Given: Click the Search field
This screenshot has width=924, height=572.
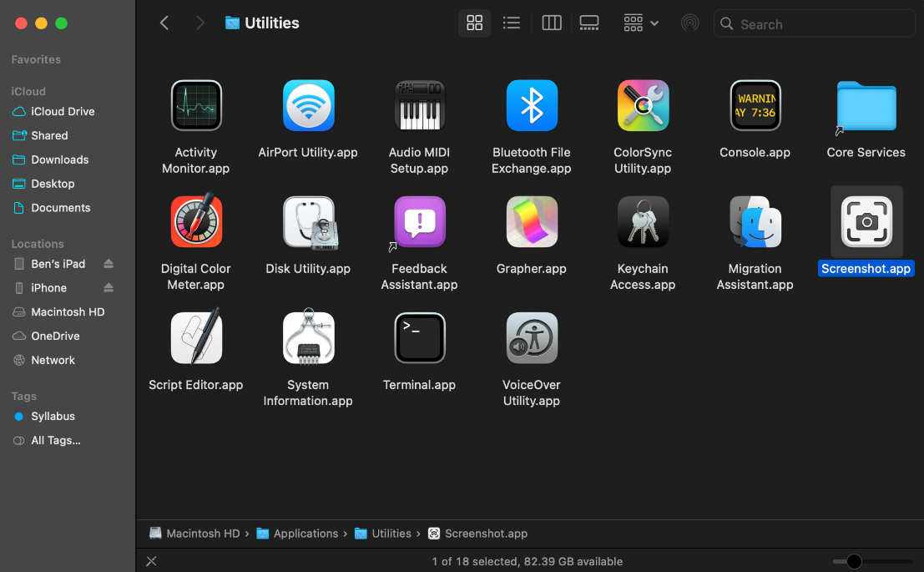Looking at the screenshot, I should coord(822,24).
